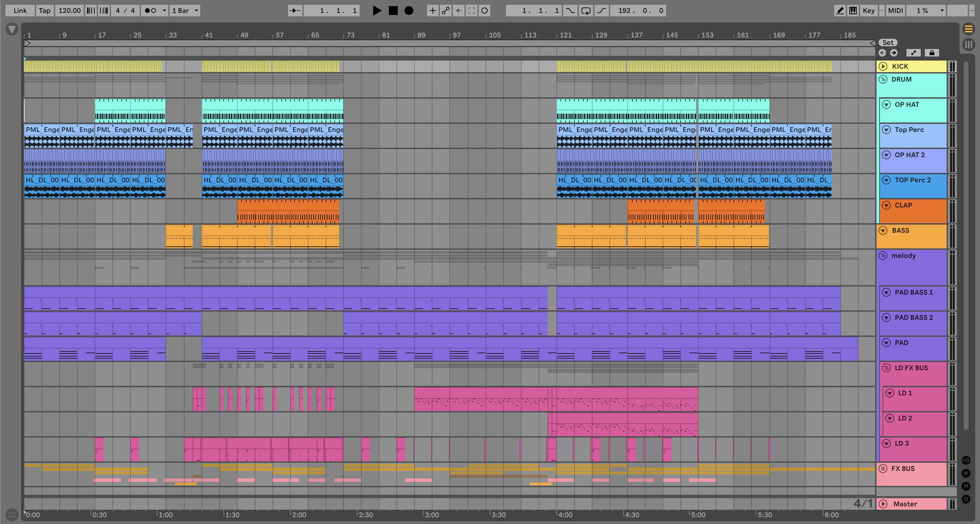Image resolution: width=980 pixels, height=524 pixels.
Task: Click the next locator arrow button
Action: [x=894, y=53]
